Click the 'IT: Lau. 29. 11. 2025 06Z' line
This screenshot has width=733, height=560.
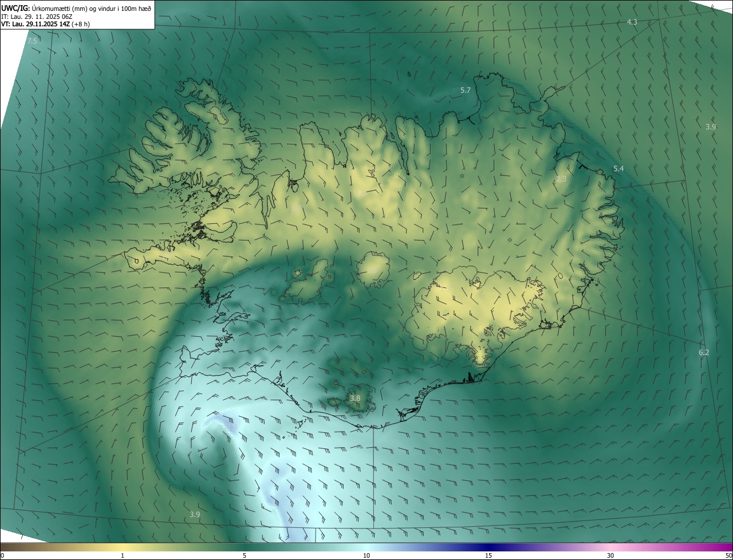point(36,16)
